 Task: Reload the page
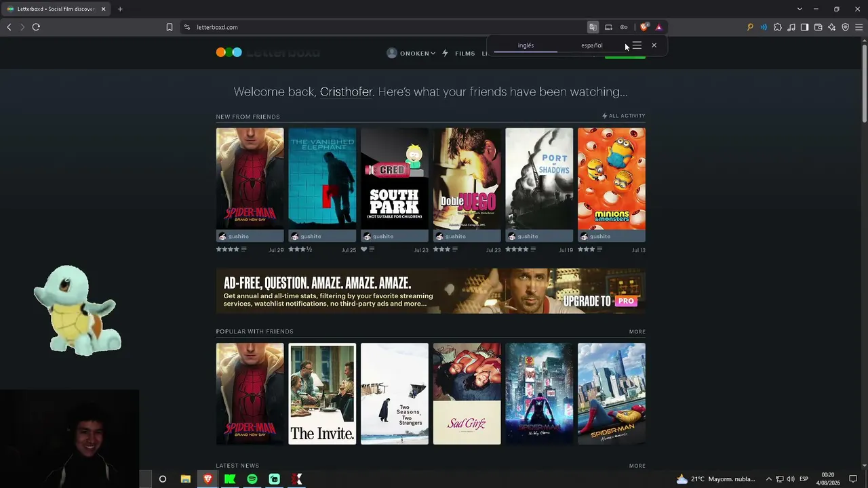click(x=36, y=27)
